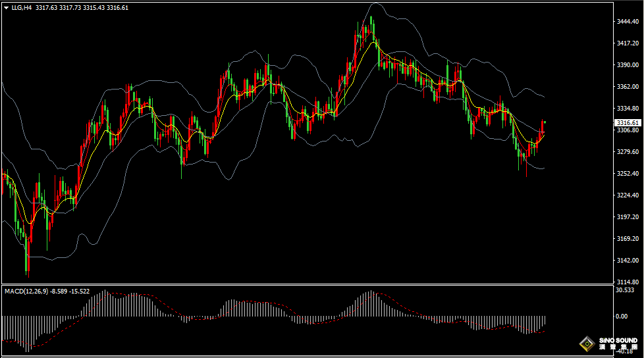Click the highest candlestick peak near 3444
Screen dimensions: 644x358
tap(371, 18)
